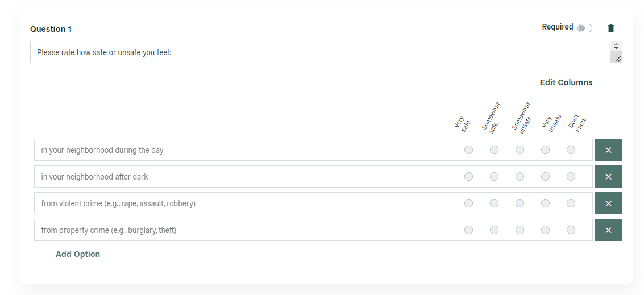Remove the 'from property crime' row

608,230
